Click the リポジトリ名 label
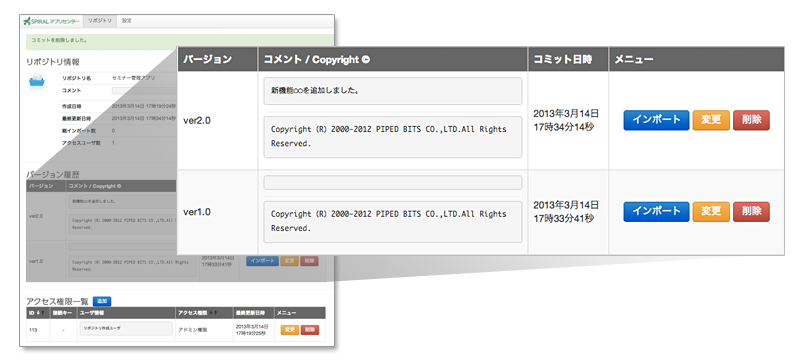Viewport: 802px width, 362px height. [x=77, y=78]
